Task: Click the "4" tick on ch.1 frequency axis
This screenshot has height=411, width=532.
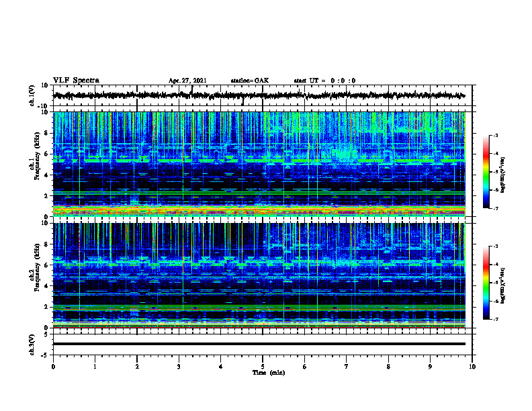Action: pos(46,175)
